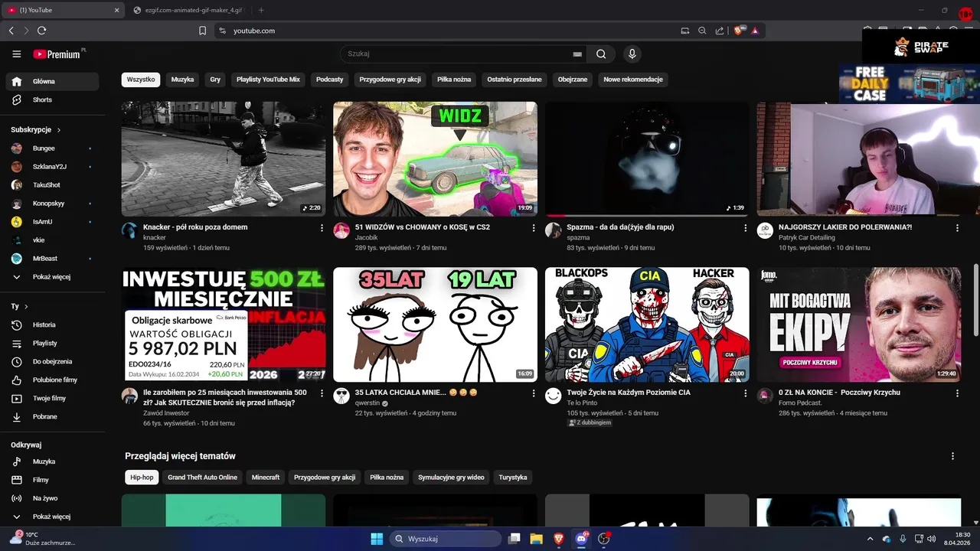This screenshot has width=980, height=551.
Task: Open the MrBeast subscription
Action: click(52, 258)
